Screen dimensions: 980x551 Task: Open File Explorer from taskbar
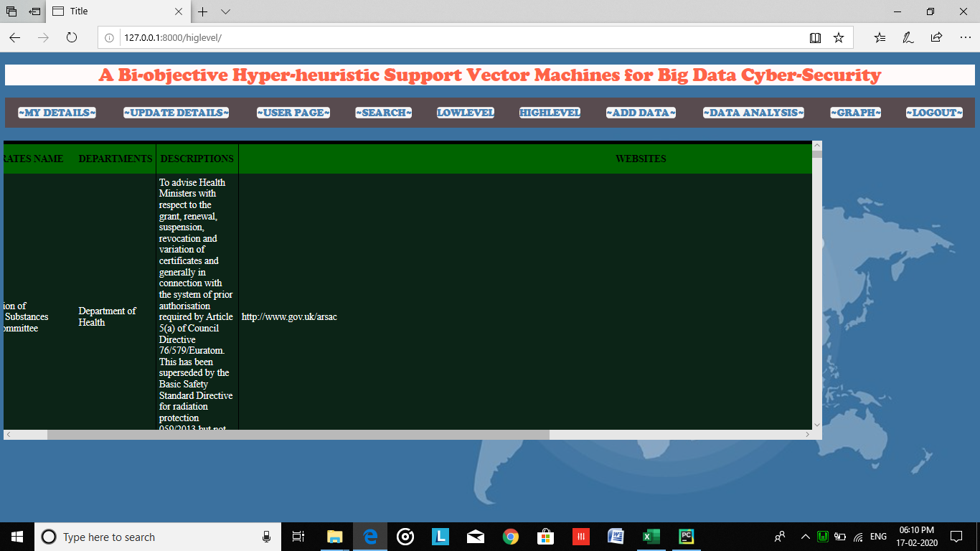pos(335,537)
